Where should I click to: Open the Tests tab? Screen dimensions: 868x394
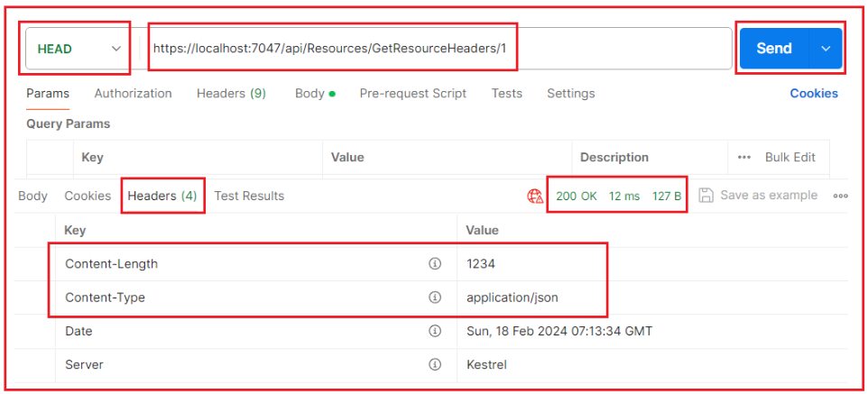(506, 94)
